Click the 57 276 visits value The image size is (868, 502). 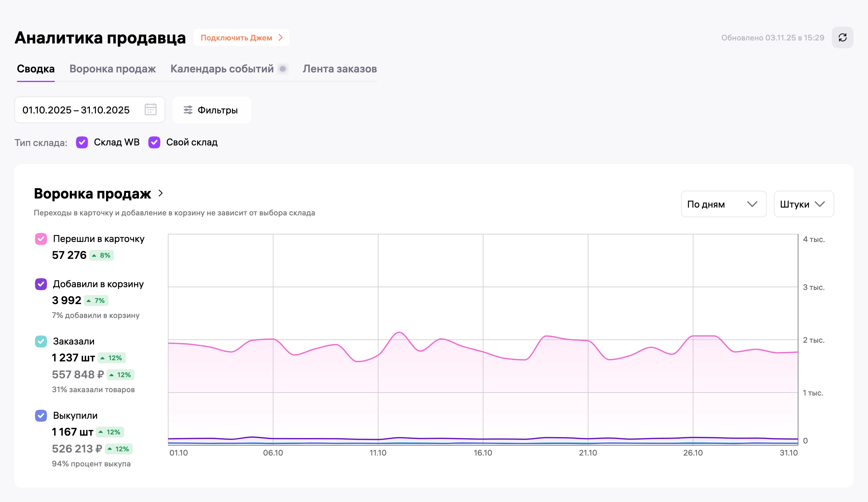coord(69,255)
